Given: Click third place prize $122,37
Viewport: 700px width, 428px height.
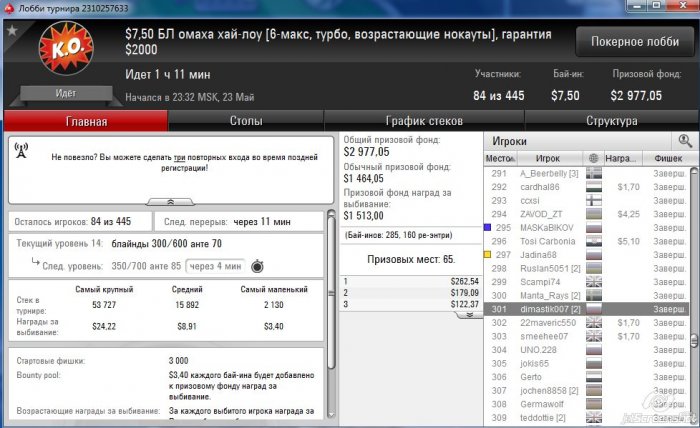Looking at the screenshot, I should [464, 304].
